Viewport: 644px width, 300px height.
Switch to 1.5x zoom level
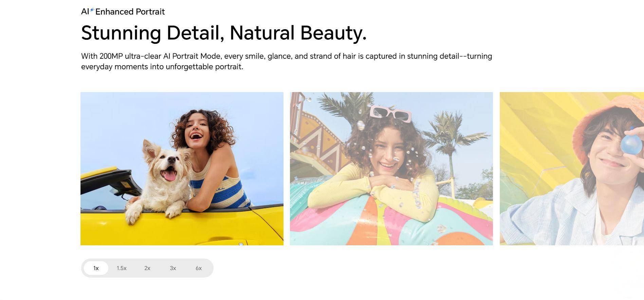pos(122,268)
